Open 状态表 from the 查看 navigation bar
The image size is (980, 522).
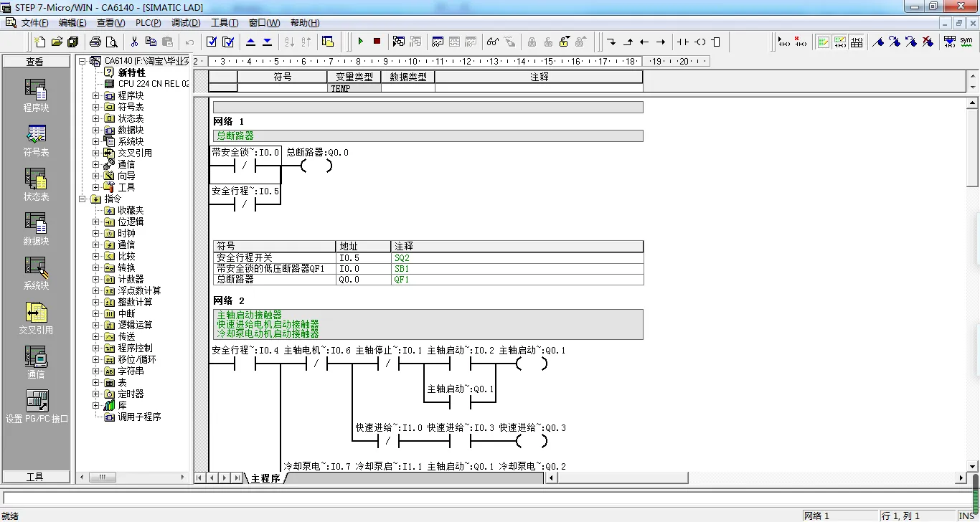click(x=36, y=184)
